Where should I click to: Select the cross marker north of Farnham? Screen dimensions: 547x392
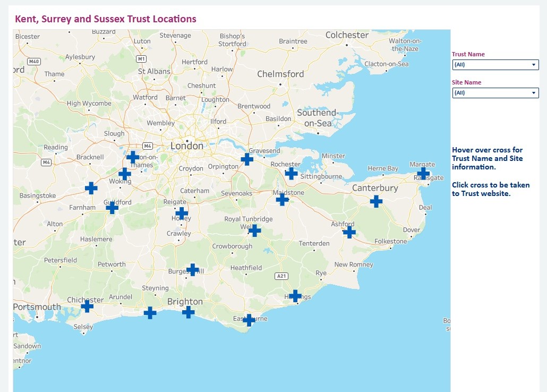point(91,188)
